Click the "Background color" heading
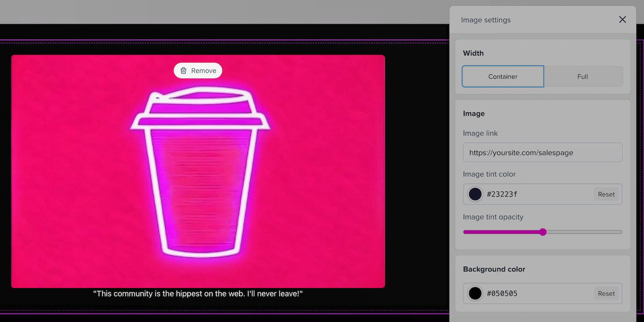This screenshot has height=322, width=644. (x=494, y=269)
